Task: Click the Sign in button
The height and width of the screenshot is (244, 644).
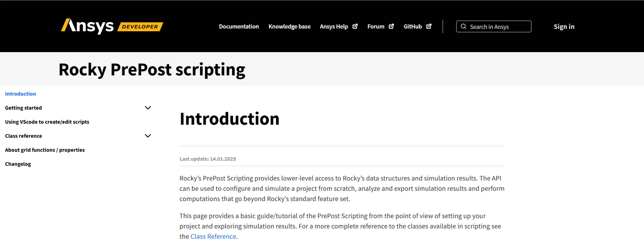Action: (x=564, y=26)
